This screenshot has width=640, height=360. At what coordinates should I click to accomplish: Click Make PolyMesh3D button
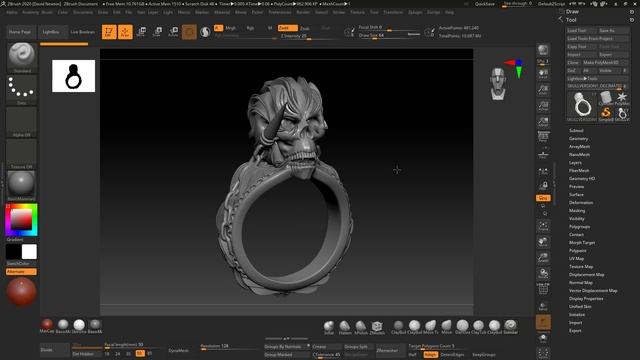tap(606, 62)
